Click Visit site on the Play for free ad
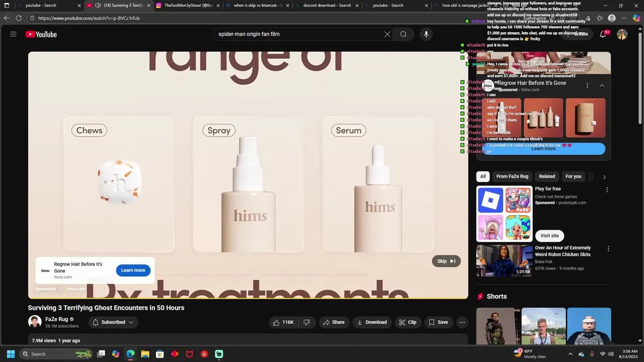The image size is (644, 362). 549,236
